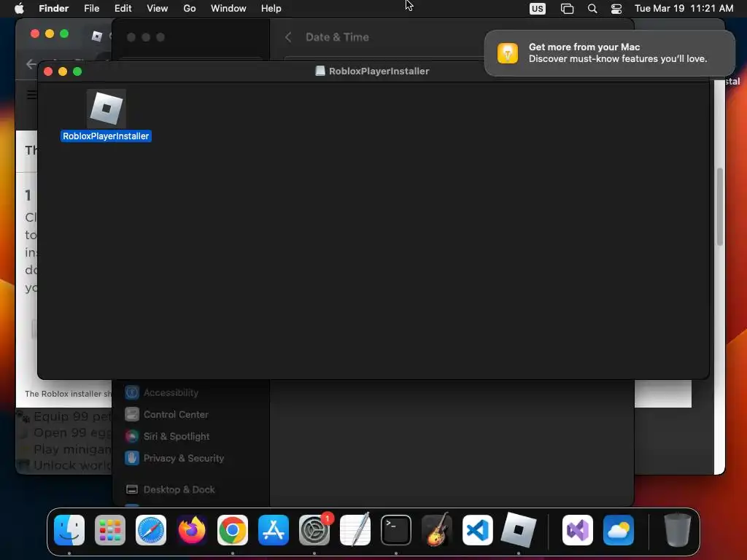Open the Trash from the Dock
Image resolution: width=747 pixels, height=560 pixels.
(x=678, y=530)
